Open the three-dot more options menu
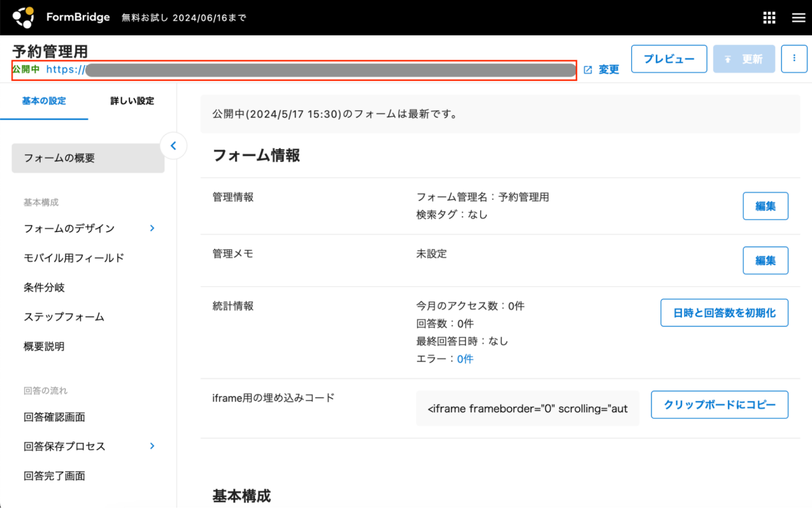Viewport: 812px width, 508px height. (793, 59)
